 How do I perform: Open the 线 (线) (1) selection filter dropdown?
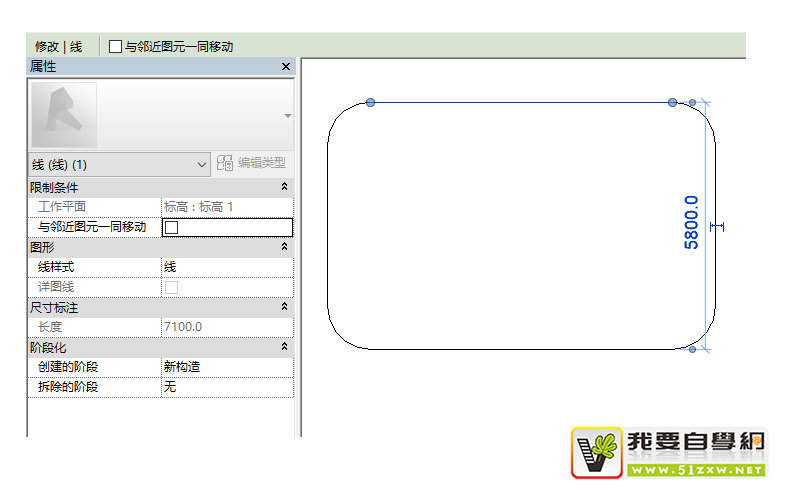pos(118,164)
